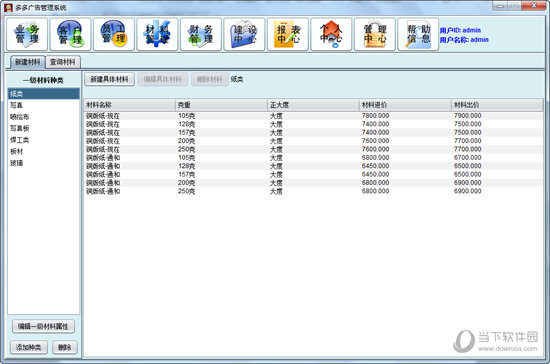Viewport: 550px width, 364px height.
Task: Open the 业务管理 module
Action: click(27, 34)
